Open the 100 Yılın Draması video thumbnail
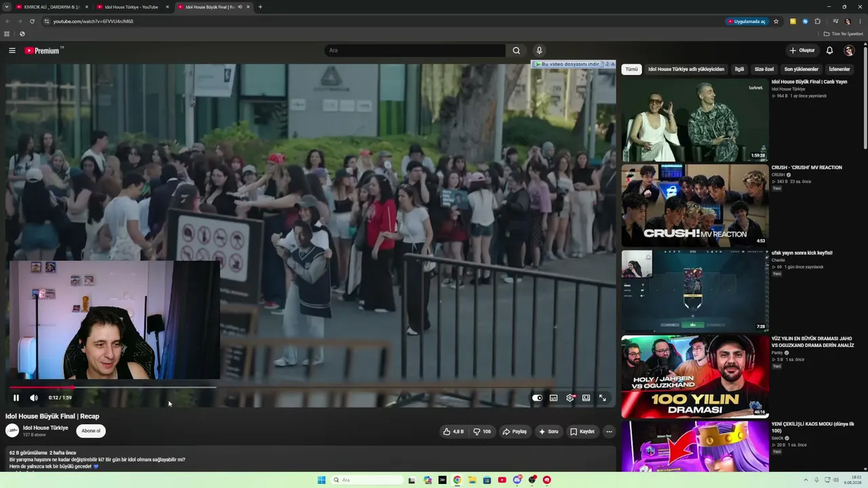 tap(695, 376)
